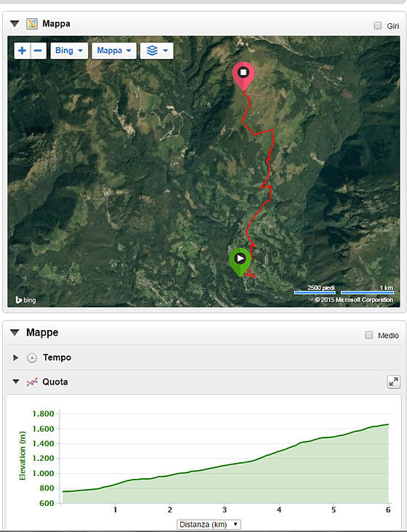Screen dimensions: 407x532
Task: Open the Distanza (km) axis dropdown
Action: pos(209,525)
